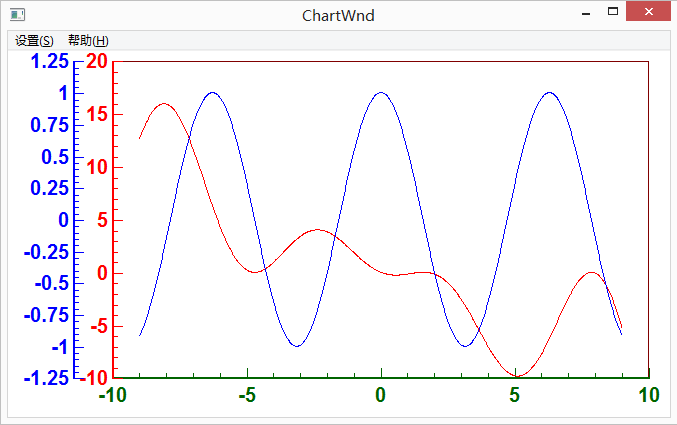This screenshot has height=425, width=677.
Task: Click the blue axis label -0.25
Action: 46,252
